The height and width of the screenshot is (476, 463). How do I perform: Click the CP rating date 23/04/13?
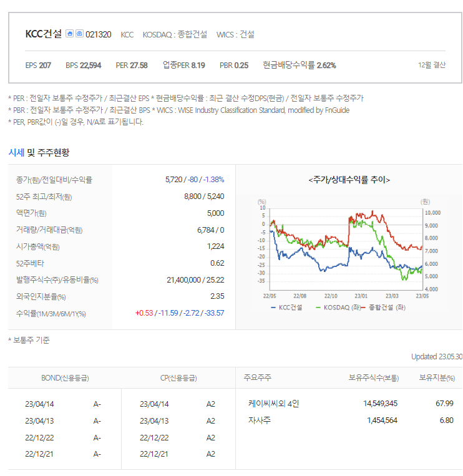[154, 421]
